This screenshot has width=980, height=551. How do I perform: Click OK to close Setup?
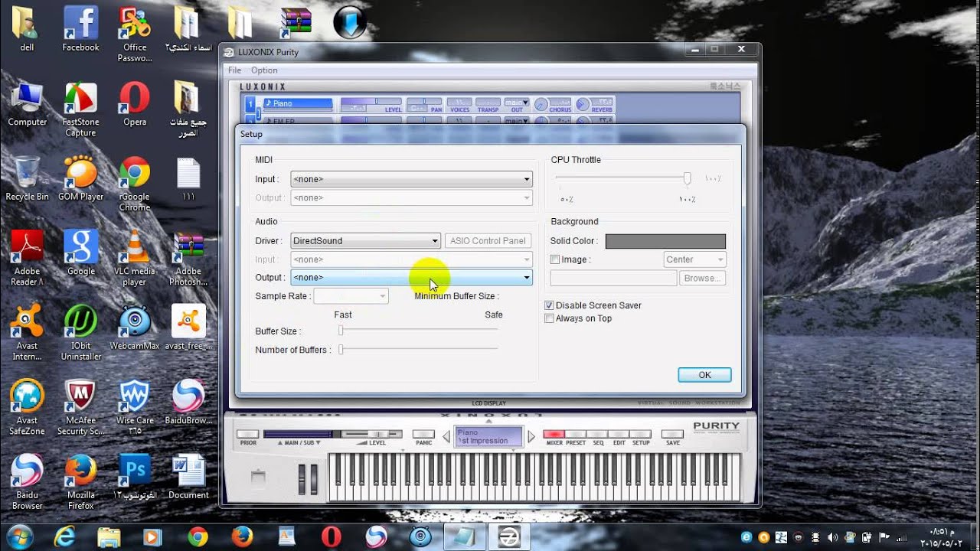pyautogui.click(x=704, y=375)
